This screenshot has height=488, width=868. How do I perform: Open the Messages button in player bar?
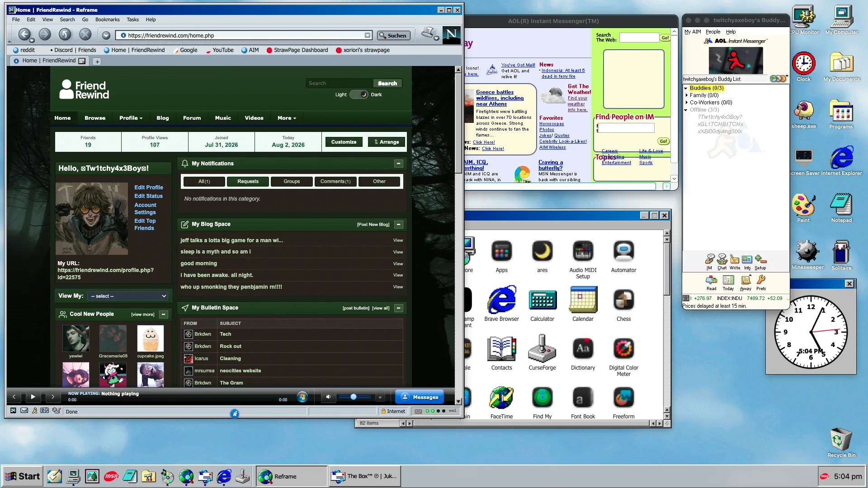[419, 397]
